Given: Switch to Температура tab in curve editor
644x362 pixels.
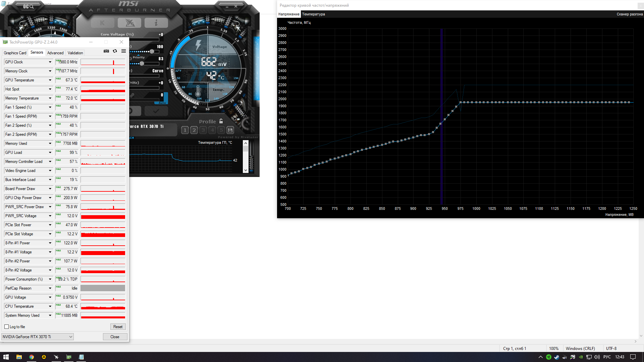Looking at the screenshot, I should click(313, 14).
